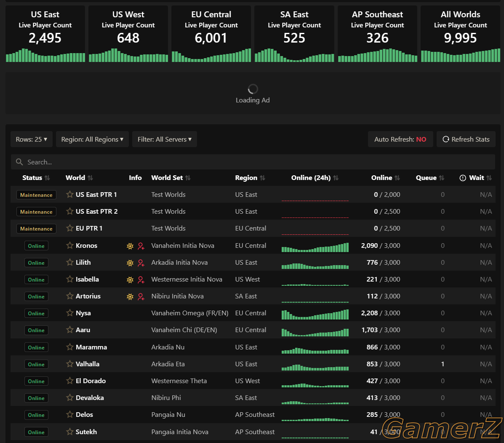
Task: Click the AP Southeast region in Delos row
Action: pos(255,414)
